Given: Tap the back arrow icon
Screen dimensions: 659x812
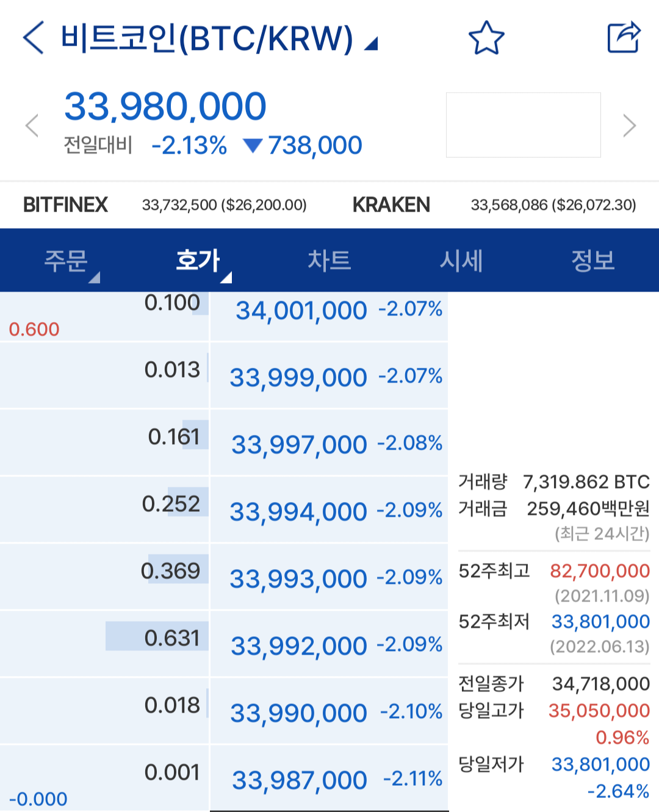Looking at the screenshot, I should [34, 38].
